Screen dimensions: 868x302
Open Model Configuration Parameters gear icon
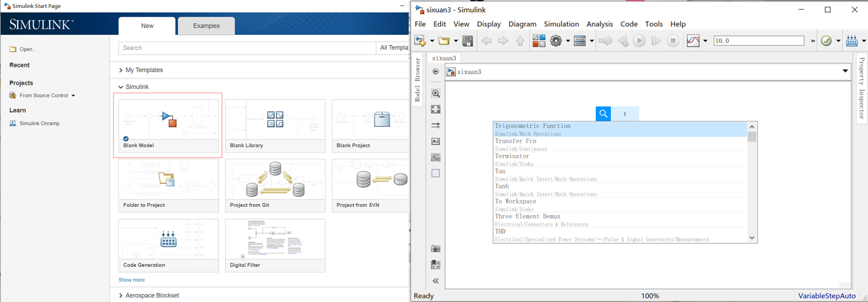(x=556, y=41)
